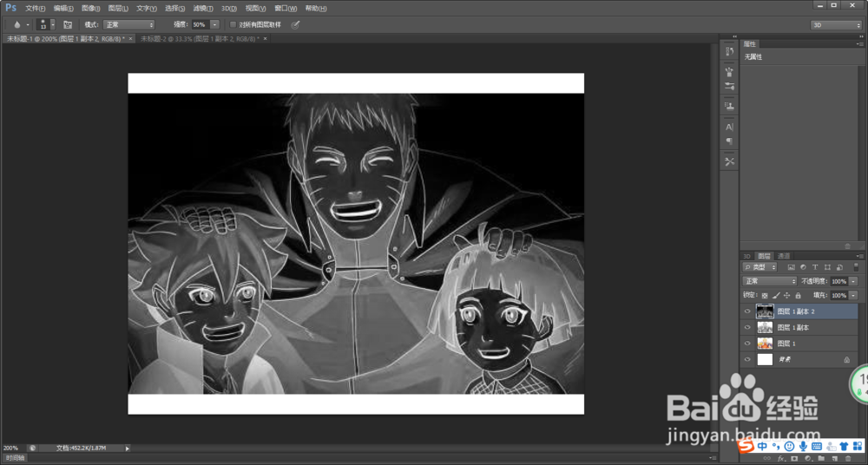Screen dimensions: 868x465
Task: Switch to document tab 未标题-2
Action: [200, 39]
